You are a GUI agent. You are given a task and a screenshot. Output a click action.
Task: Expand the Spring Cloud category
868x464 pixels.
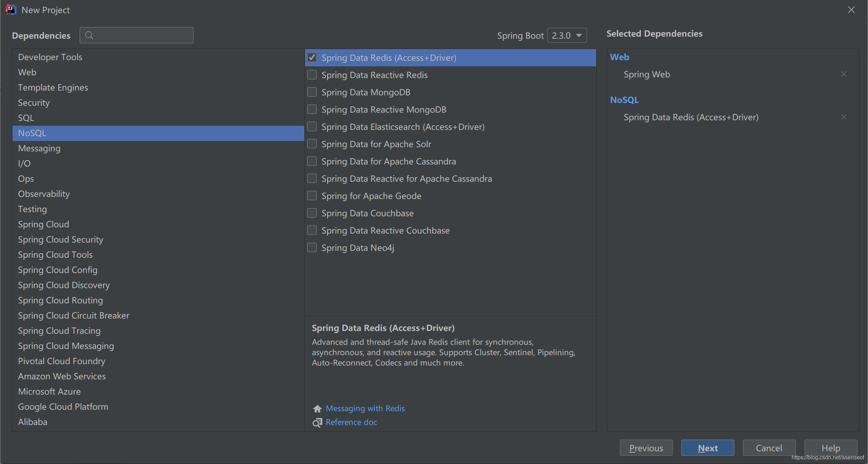44,224
